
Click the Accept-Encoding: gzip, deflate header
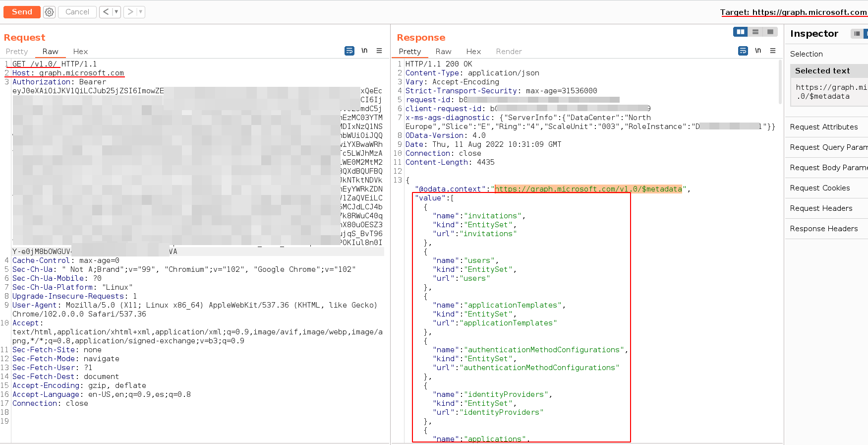coord(79,385)
